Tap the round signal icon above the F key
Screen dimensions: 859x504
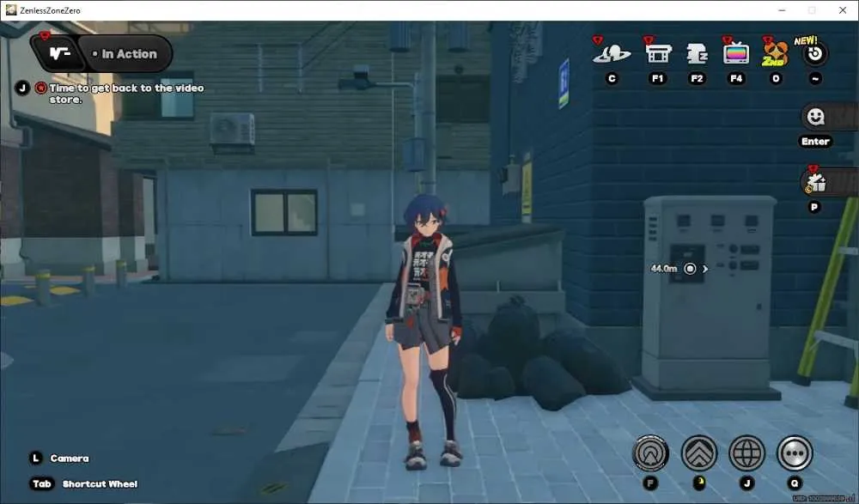coord(651,453)
